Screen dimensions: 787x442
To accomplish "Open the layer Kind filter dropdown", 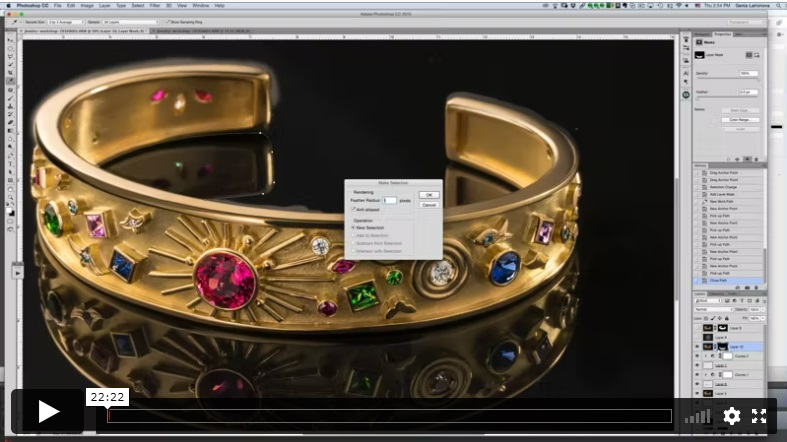I will pos(708,301).
